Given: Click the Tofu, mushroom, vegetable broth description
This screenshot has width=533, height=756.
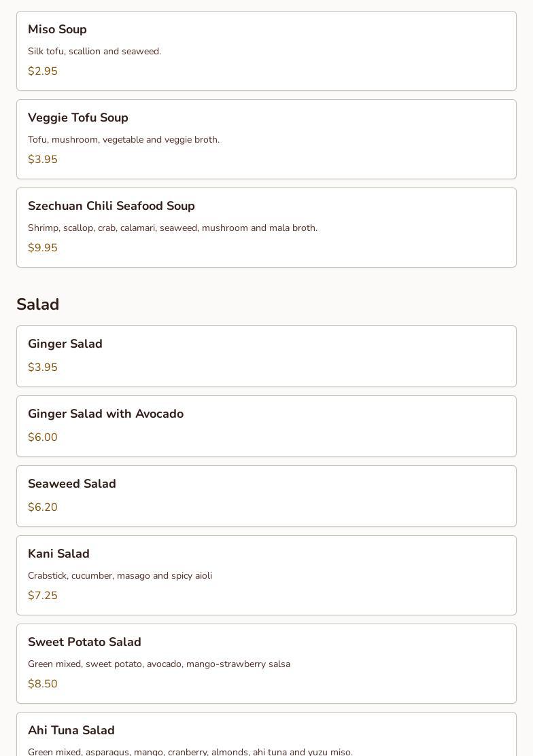Looking at the screenshot, I should click(124, 139).
